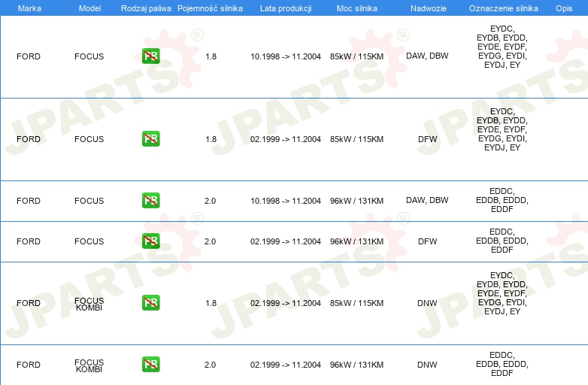The width and height of the screenshot is (588, 385).
Task: Click EDDC engine codes in the 2.0 DFW row
Action: [502, 241]
